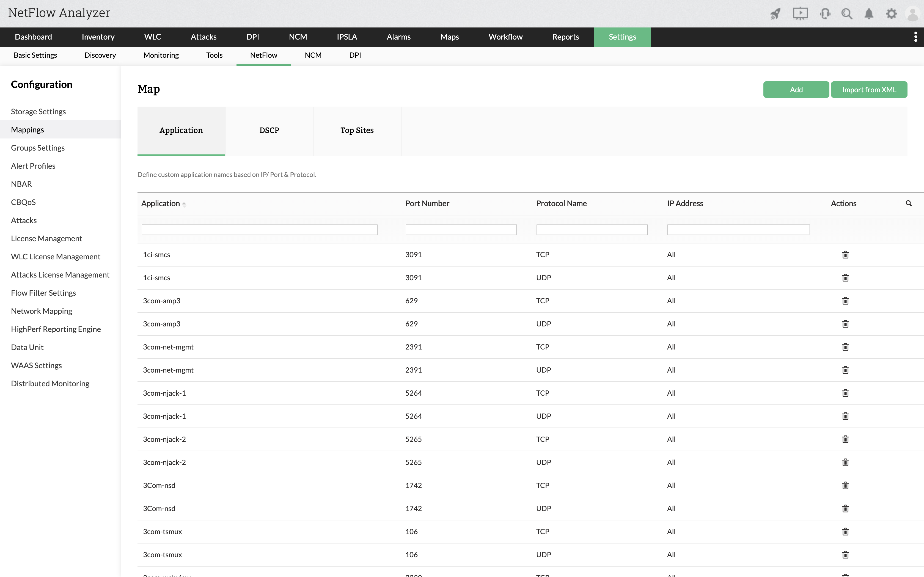Open the NetFlow subtab under Settings

pos(263,55)
